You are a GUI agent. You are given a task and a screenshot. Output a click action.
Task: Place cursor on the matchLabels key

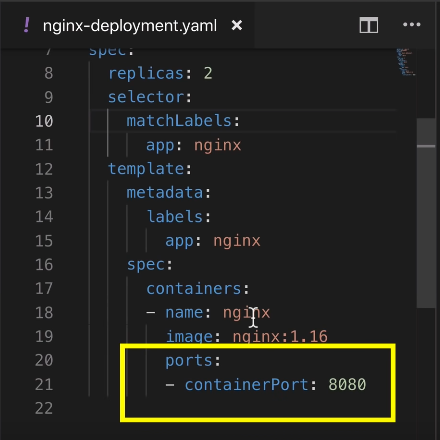[179, 121]
